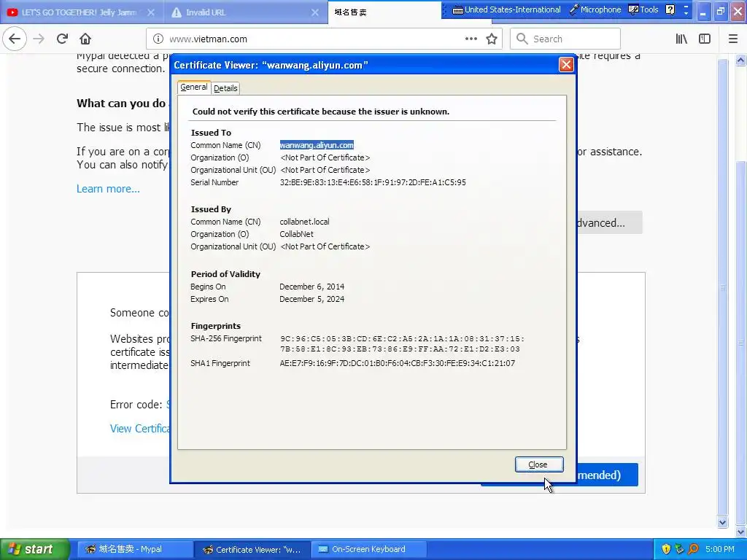The width and height of the screenshot is (747, 560).
Task: Click the Close button in Certificate Viewer
Action: [x=539, y=464]
